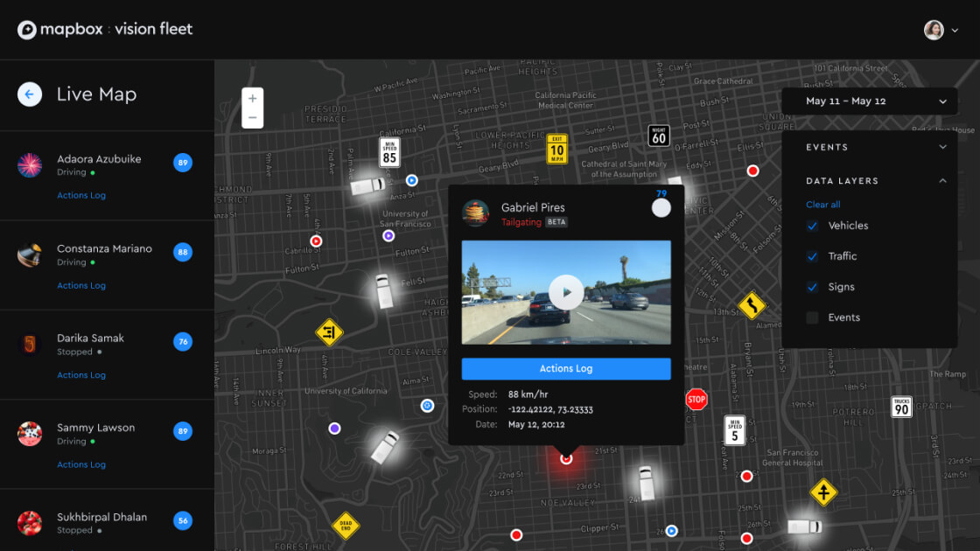The height and width of the screenshot is (551, 980).
Task: Click the Stop sign marker on the map
Action: click(x=696, y=399)
